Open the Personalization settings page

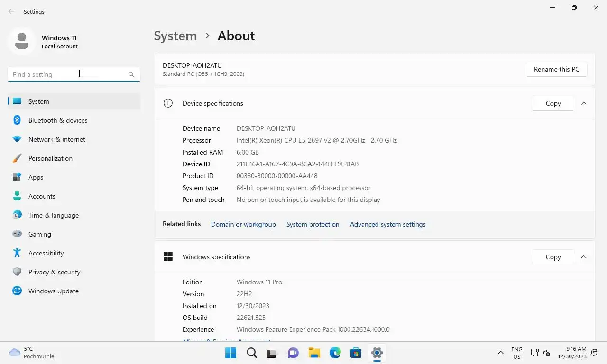(x=74, y=158)
